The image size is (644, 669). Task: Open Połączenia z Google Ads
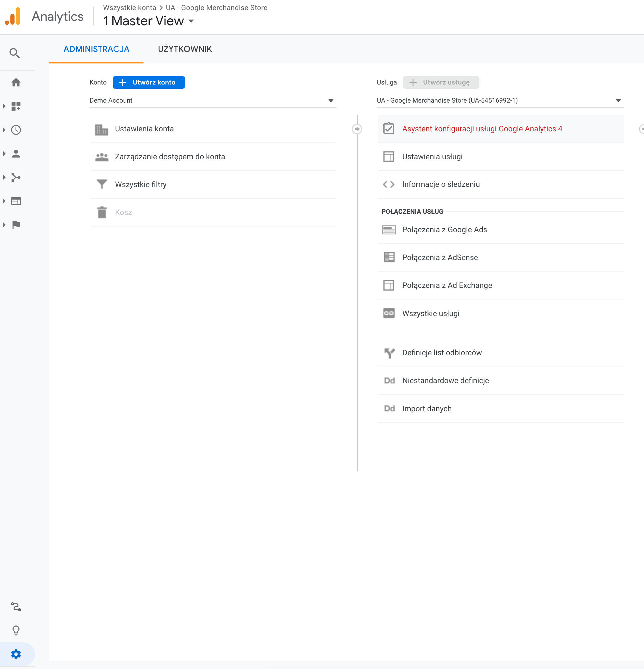click(x=501, y=230)
